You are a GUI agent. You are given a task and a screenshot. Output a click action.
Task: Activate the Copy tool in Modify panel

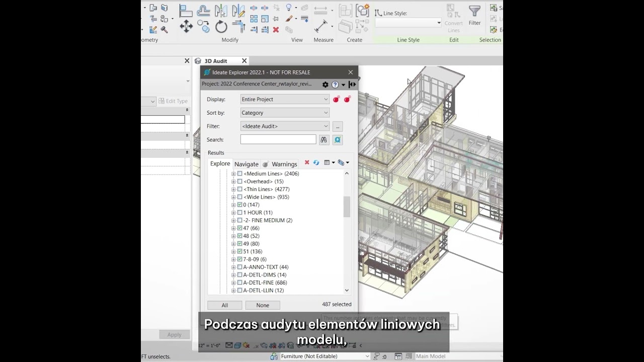point(203,26)
